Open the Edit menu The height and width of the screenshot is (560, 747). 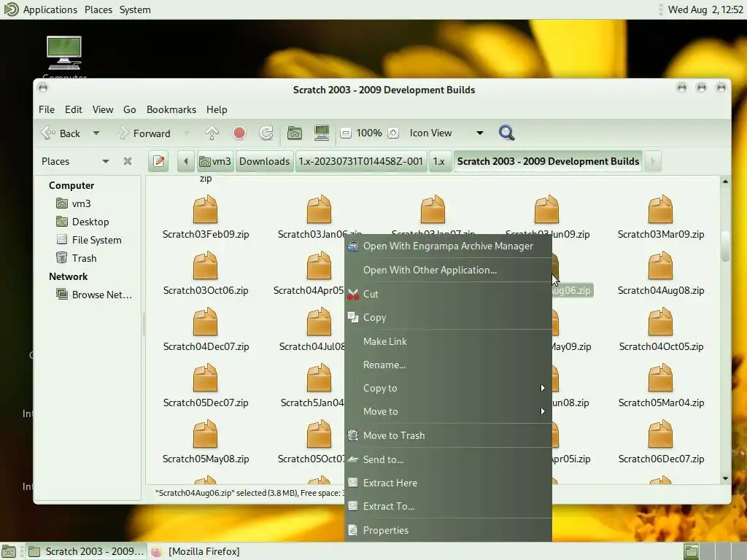pos(74,109)
